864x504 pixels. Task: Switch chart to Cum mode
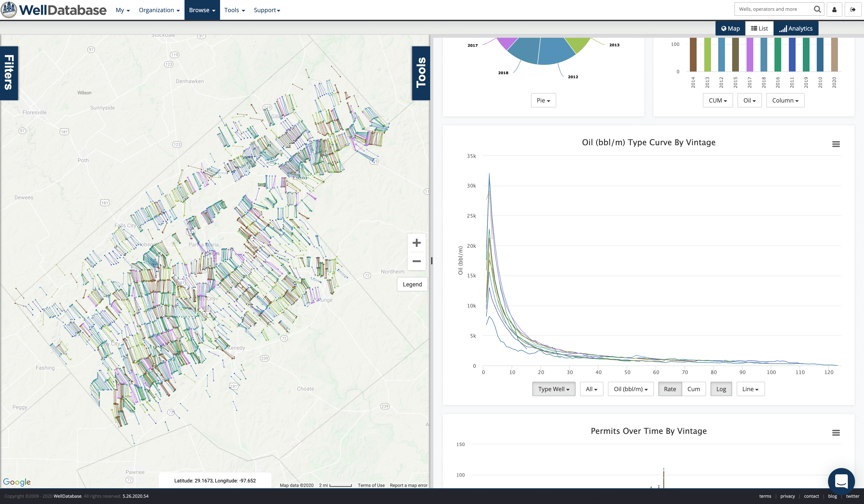coord(693,389)
